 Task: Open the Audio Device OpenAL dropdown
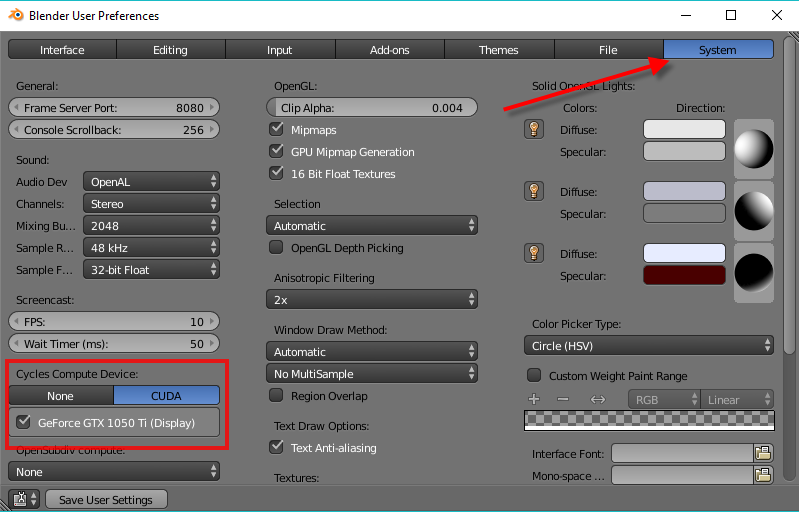[x=151, y=182]
